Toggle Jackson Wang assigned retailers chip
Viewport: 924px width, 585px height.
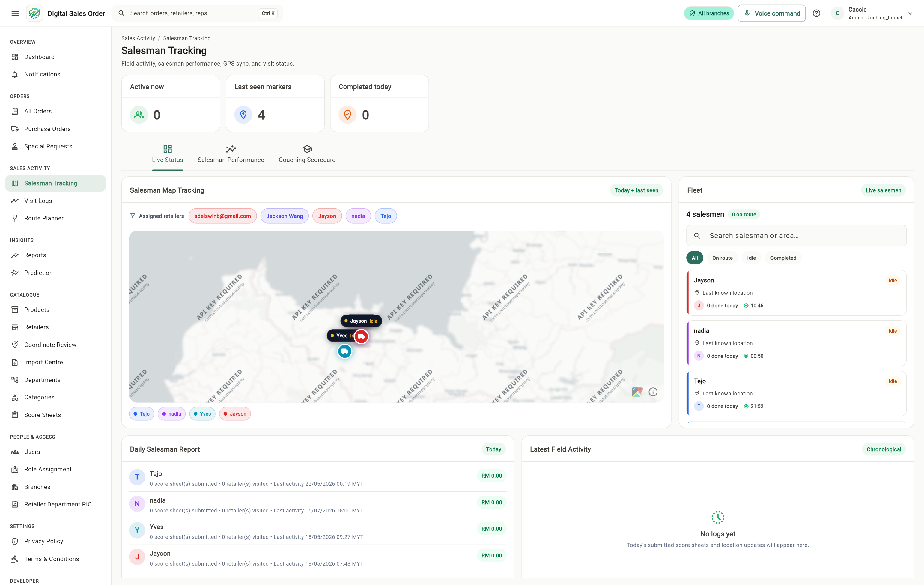(284, 216)
